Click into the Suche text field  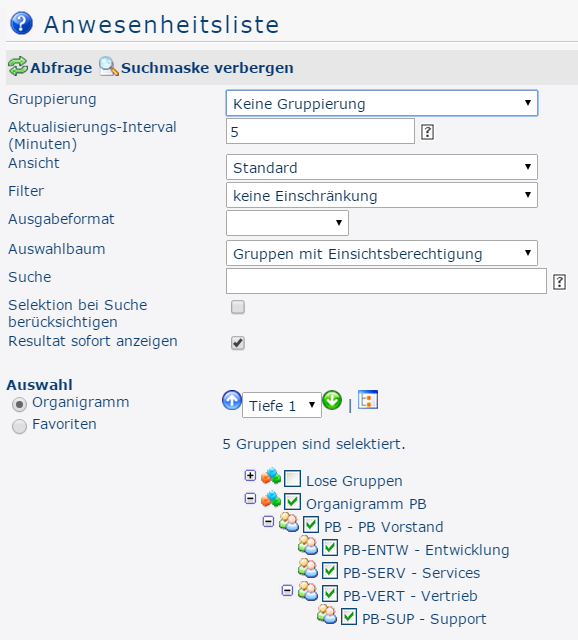(x=386, y=281)
